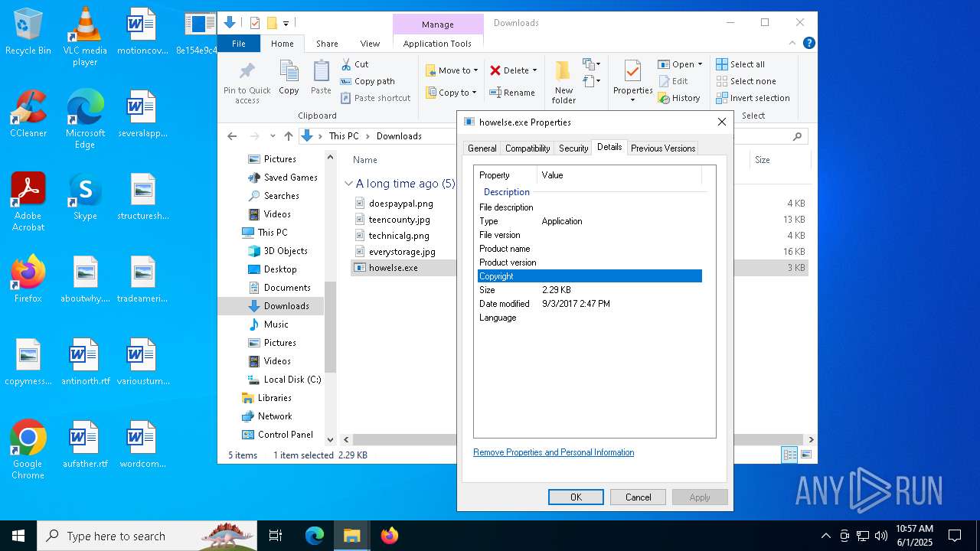The image size is (980, 551).
Task: Click Remove Properties and Personal Information link
Action: [554, 452]
